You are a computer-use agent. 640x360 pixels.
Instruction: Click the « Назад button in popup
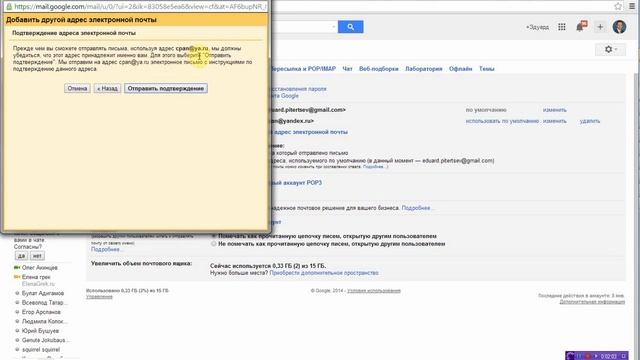pyautogui.click(x=107, y=89)
